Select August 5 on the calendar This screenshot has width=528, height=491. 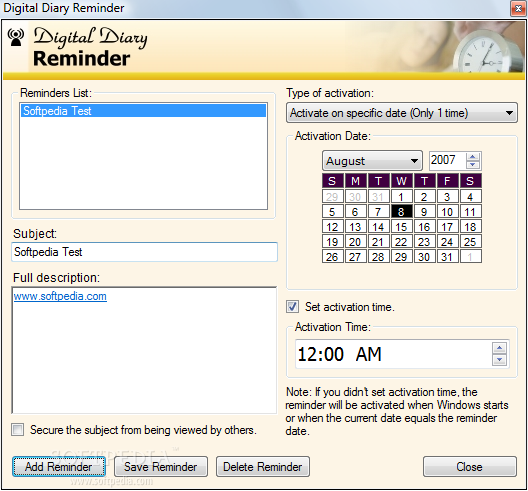[332, 211]
